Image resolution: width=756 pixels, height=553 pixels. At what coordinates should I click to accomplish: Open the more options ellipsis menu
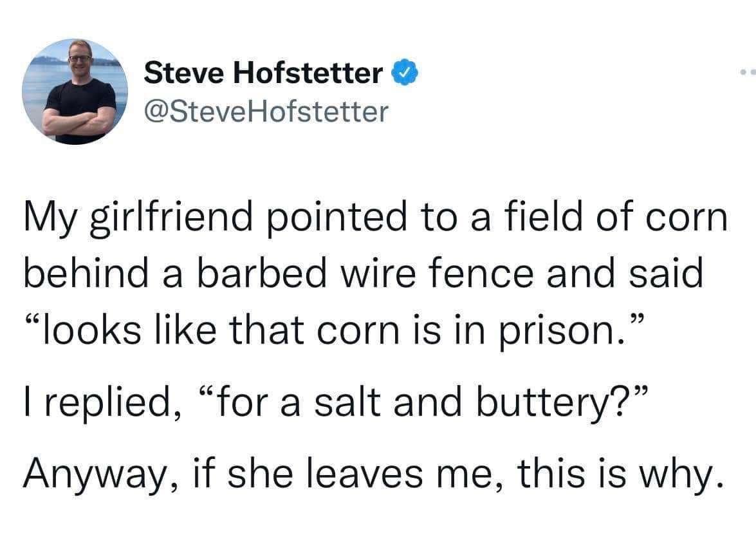point(746,71)
